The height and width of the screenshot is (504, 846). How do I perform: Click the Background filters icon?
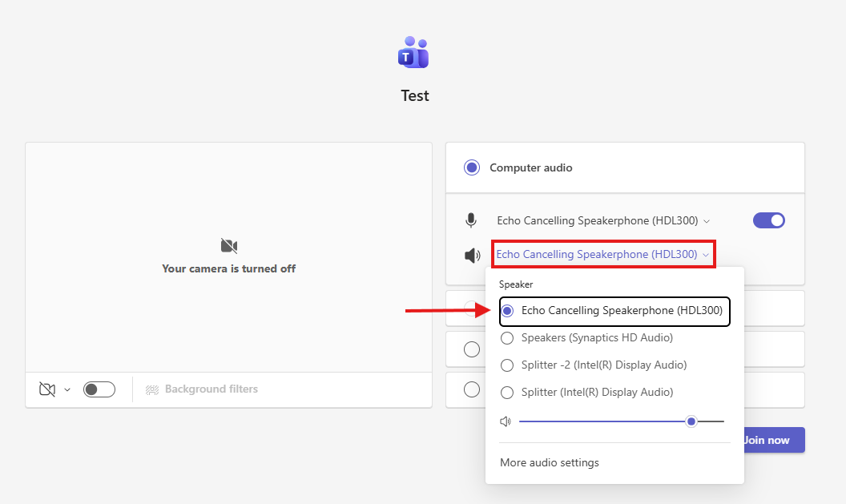coord(152,389)
